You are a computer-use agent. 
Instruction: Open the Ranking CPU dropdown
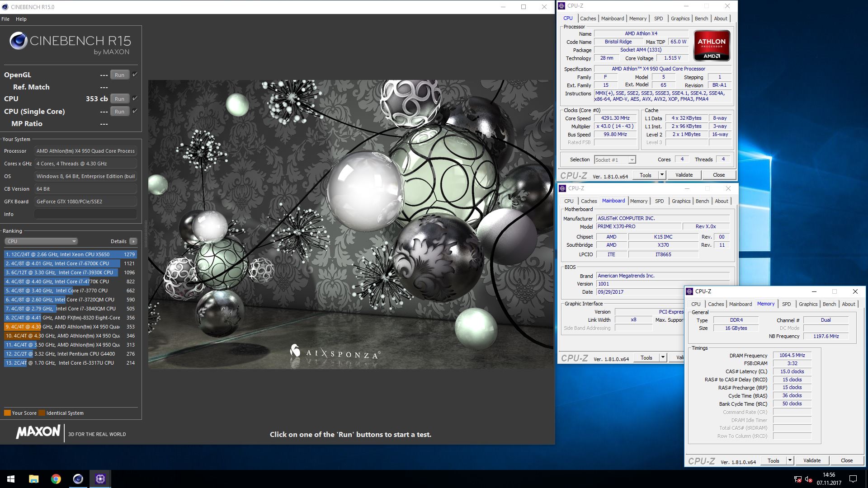point(41,241)
